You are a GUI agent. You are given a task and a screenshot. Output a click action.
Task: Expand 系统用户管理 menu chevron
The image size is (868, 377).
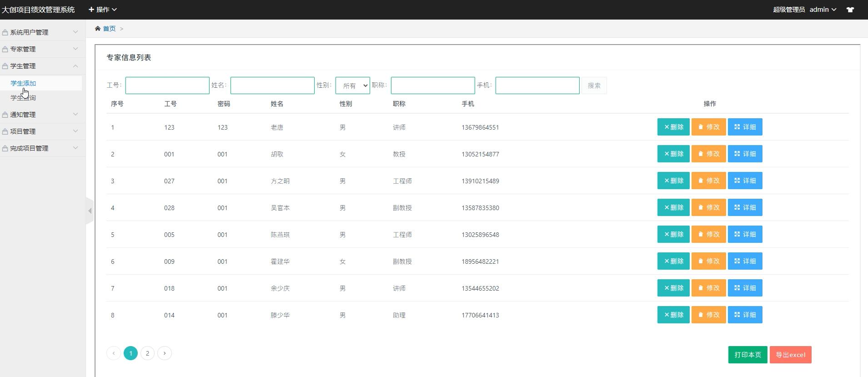coord(75,32)
